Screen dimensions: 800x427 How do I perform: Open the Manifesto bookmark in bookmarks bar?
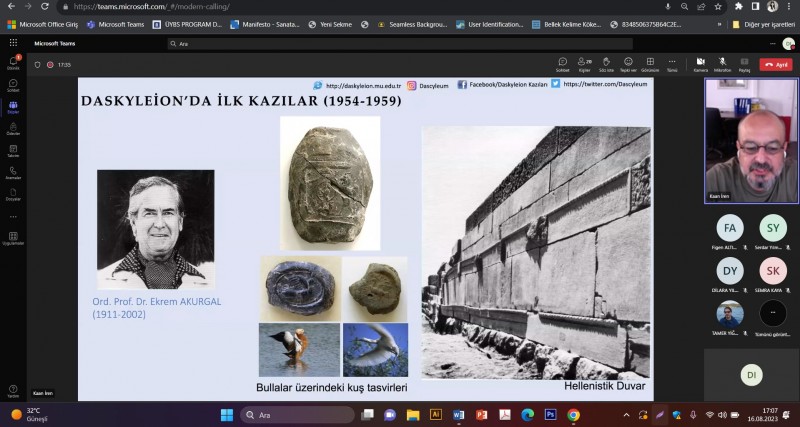pyautogui.click(x=266, y=24)
